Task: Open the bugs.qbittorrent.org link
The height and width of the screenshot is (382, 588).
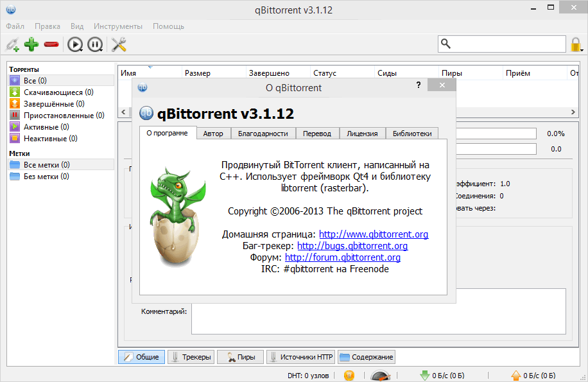Action: coord(352,246)
